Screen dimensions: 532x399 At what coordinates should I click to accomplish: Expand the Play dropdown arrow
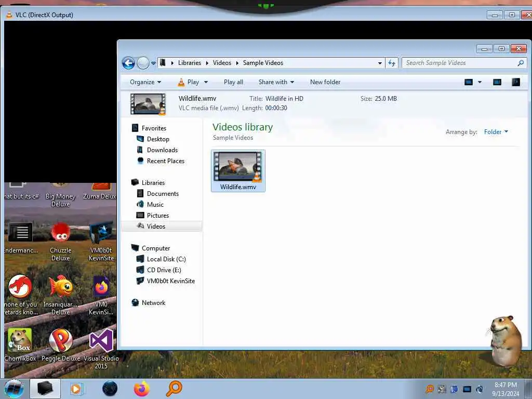click(206, 82)
